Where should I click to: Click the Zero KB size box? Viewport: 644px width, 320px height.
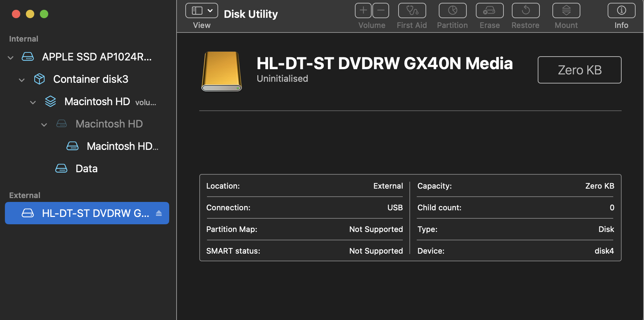click(580, 70)
